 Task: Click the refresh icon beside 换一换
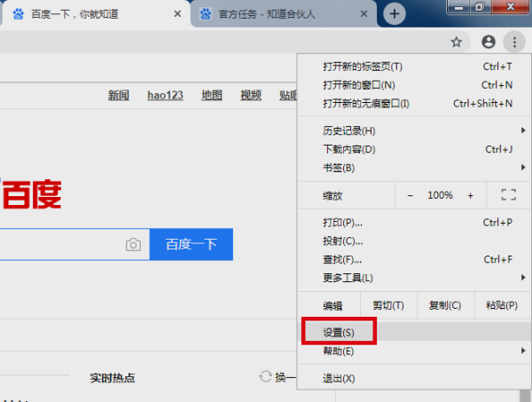[265, 376]
